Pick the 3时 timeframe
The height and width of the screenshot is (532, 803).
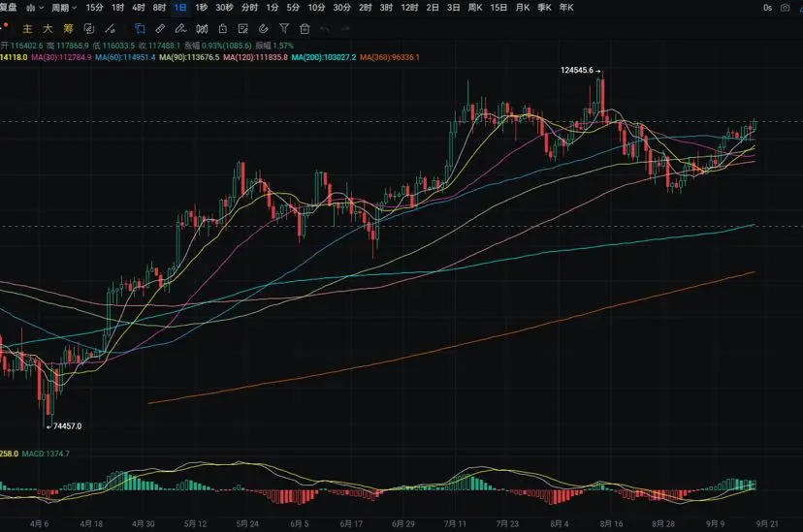point(386,8)
